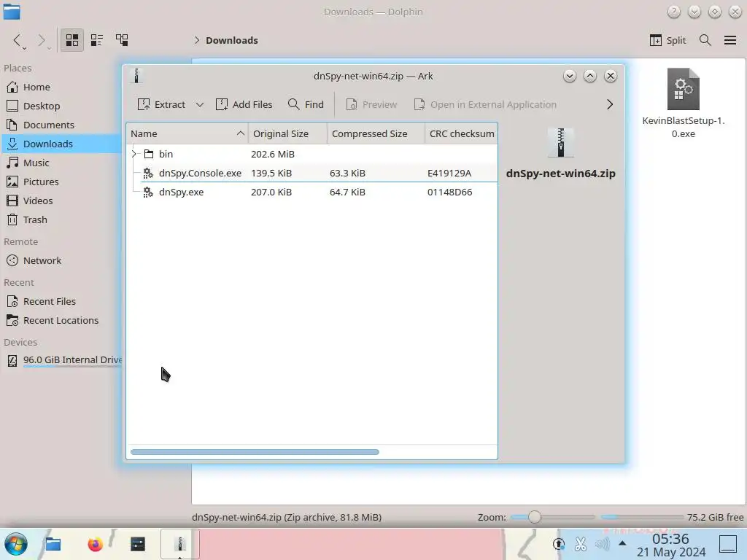Click Open in External Application
This screenshot has width=747, height=560.
(485, 104)
